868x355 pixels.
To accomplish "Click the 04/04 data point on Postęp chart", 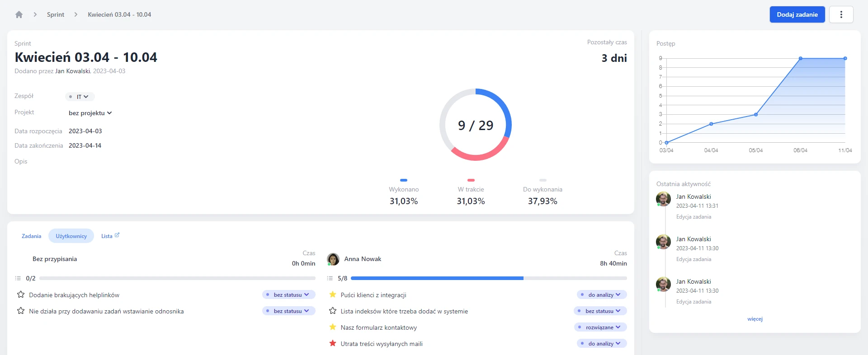I will coord(711,124).
